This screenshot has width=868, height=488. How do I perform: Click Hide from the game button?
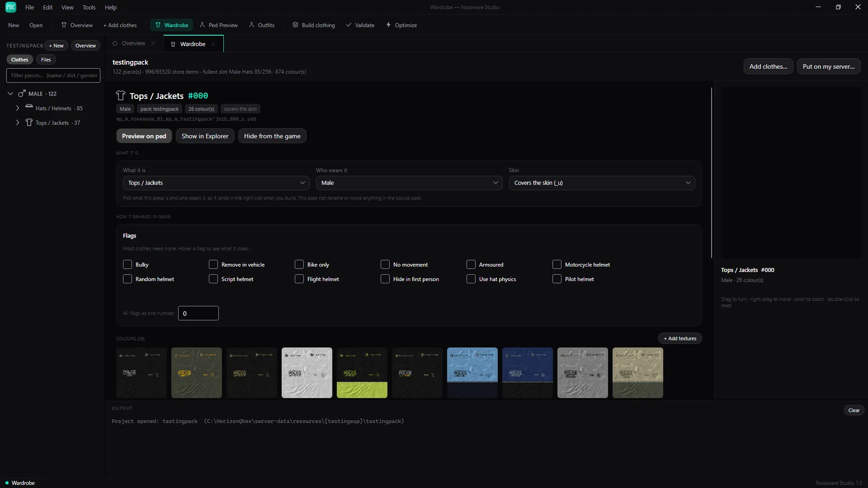point(272,136)
